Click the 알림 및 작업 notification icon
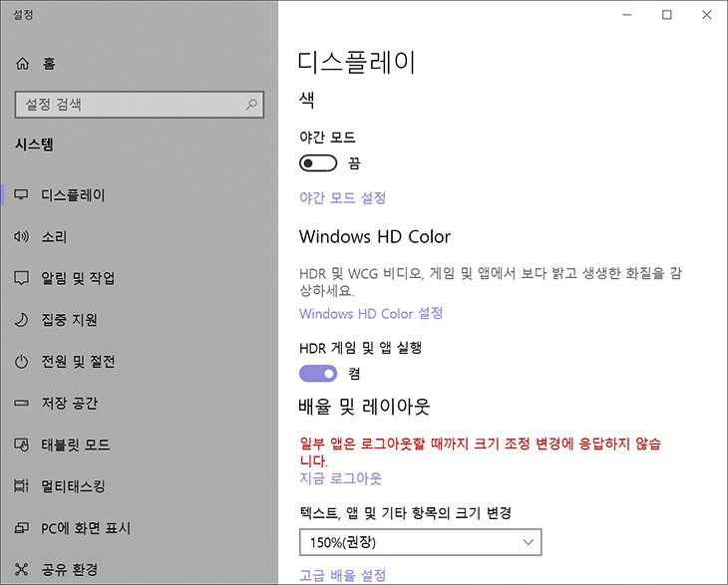Screen dimensions: 728x585 coord(21,278)
